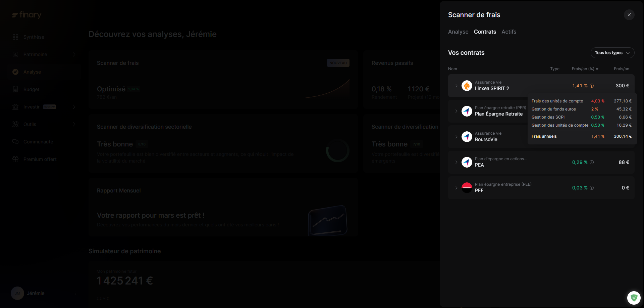Open the Outils tools icon

pyautogui.click(x=15, y=124)
